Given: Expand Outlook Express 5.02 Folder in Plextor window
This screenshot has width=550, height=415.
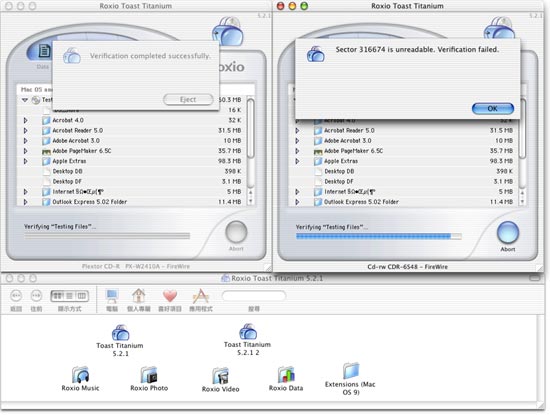Looking at the screenshot, I should [26, 202].
